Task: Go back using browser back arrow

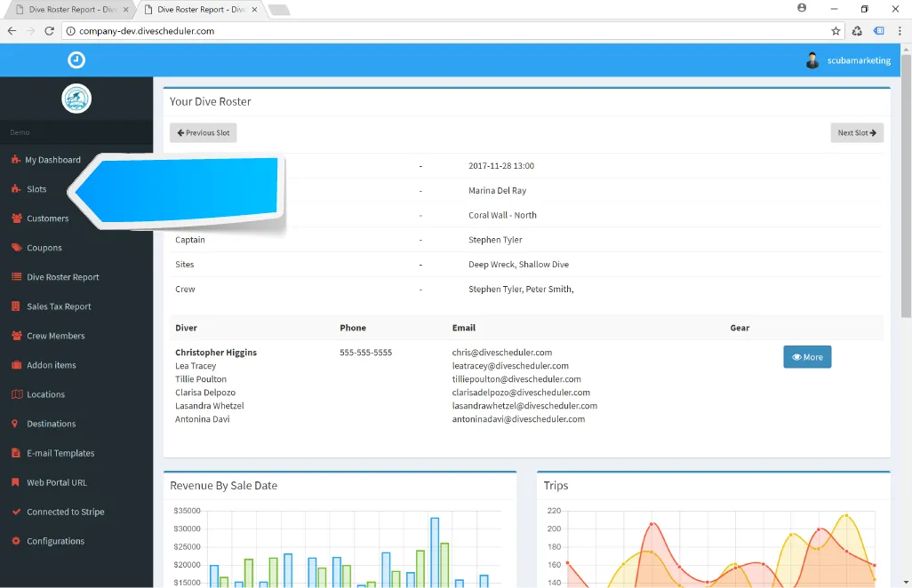Action: pos(12,31)
